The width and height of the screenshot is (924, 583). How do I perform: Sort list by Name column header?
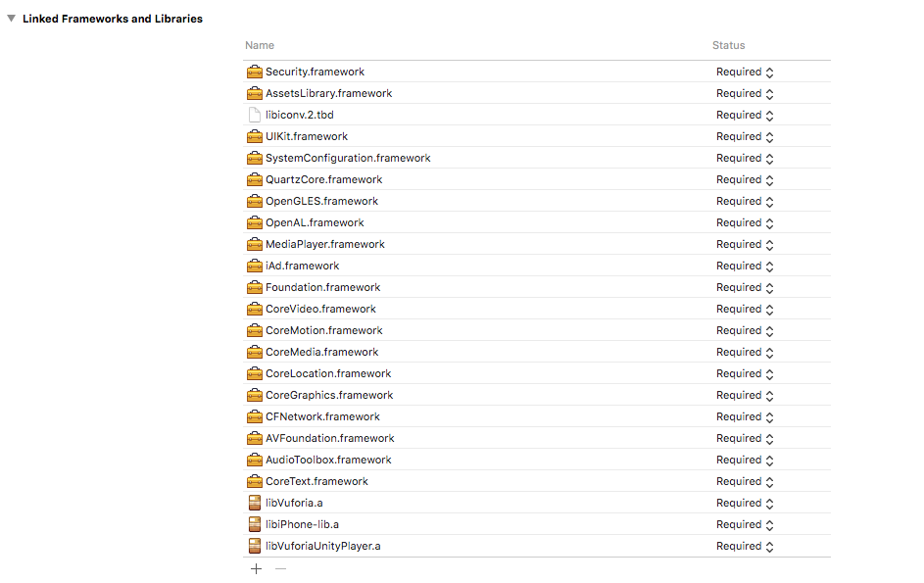point(260,45)
